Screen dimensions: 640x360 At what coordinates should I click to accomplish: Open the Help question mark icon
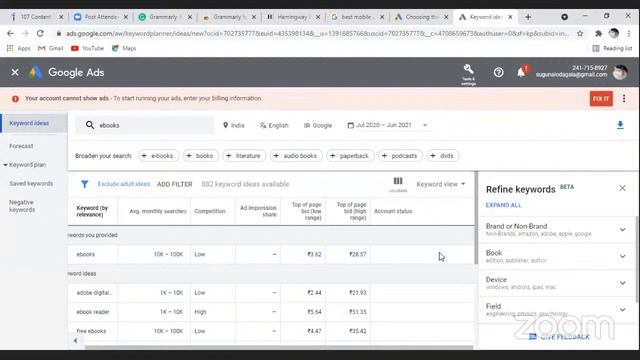click(498, 73)
